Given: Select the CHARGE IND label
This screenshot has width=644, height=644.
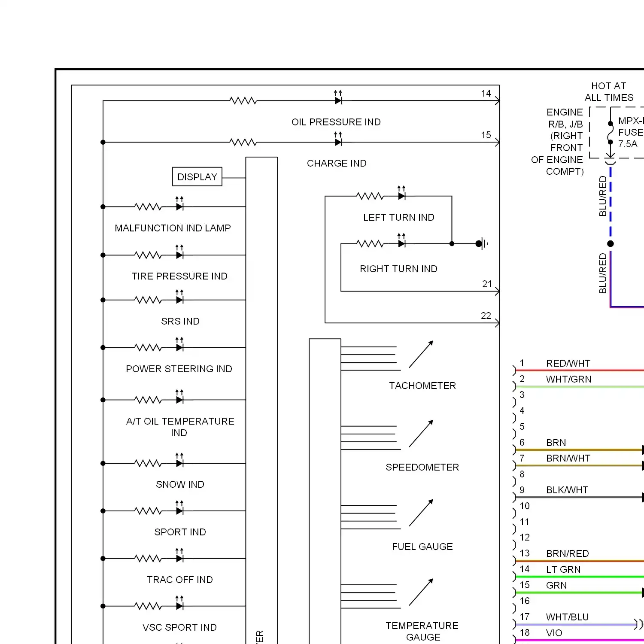Looking at the screenshot, I should pos(337,163).
